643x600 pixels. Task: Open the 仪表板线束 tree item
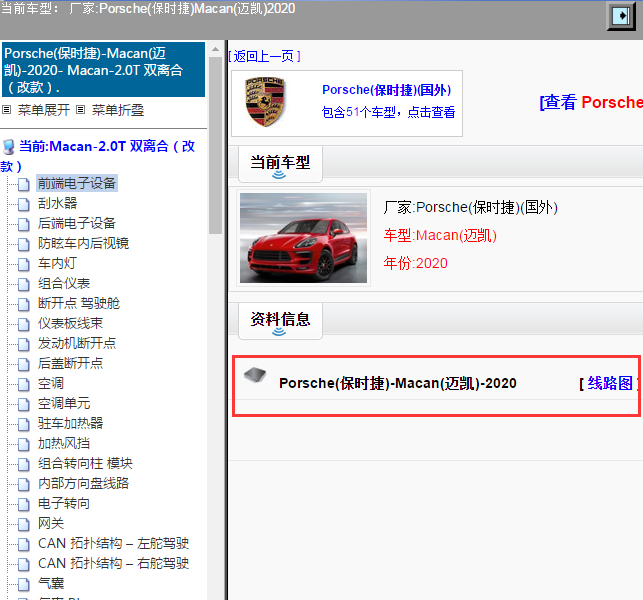pos(70,323)
